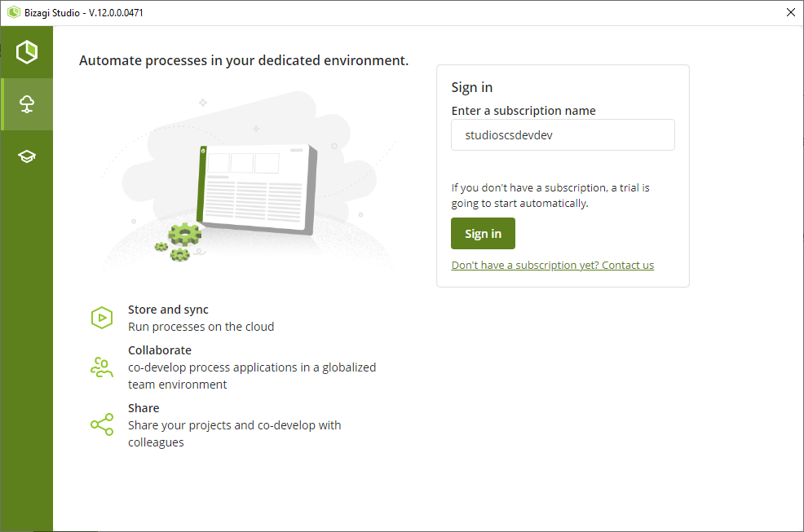Click the Share feature heading
This screenshot has width=804, height=532.
(x=144, y=408)
